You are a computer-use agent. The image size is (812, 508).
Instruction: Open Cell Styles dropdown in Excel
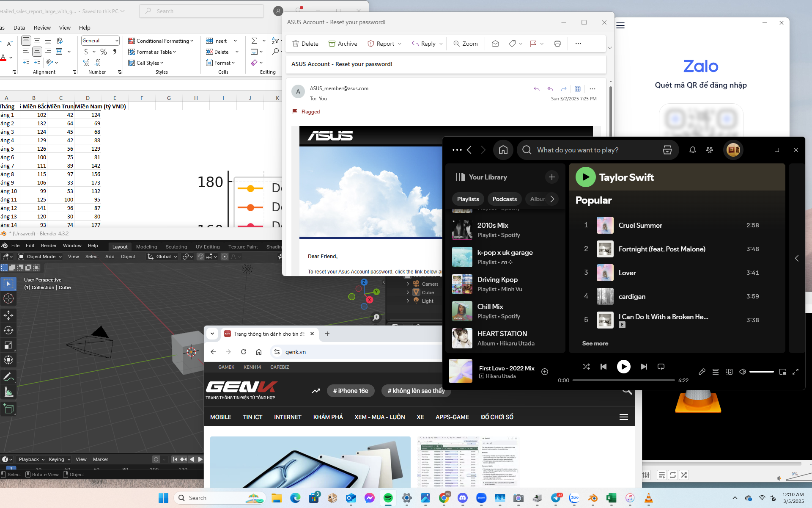click(x=145, y=63)
